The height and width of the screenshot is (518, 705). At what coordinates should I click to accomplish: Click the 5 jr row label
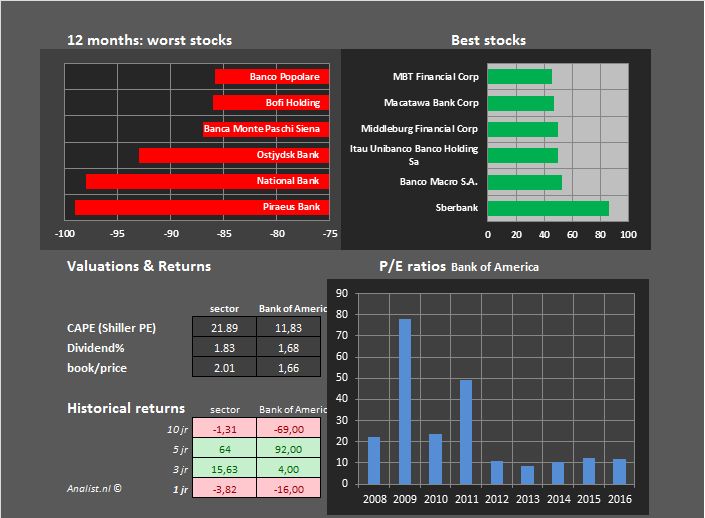pyautogui.click(x=180, y=449)
